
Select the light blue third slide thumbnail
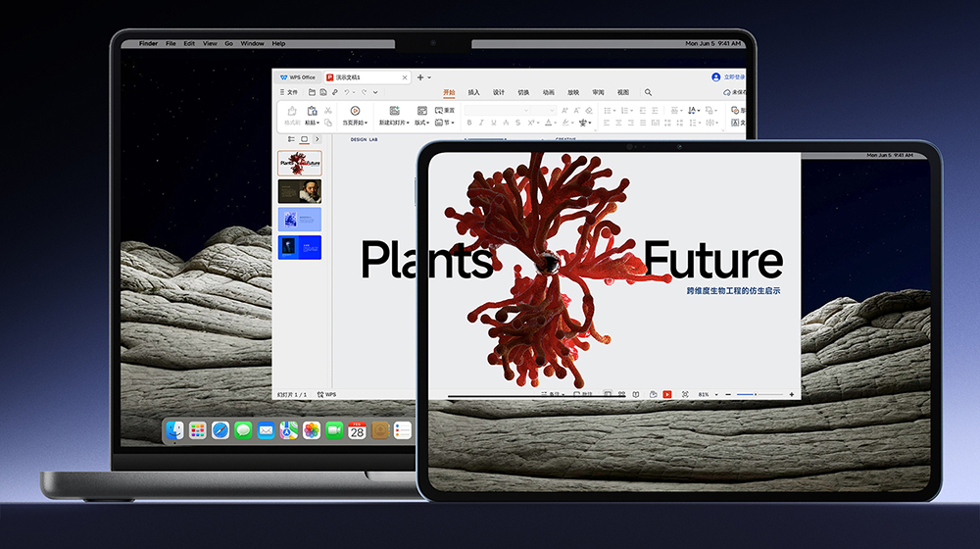click(300, 220)
